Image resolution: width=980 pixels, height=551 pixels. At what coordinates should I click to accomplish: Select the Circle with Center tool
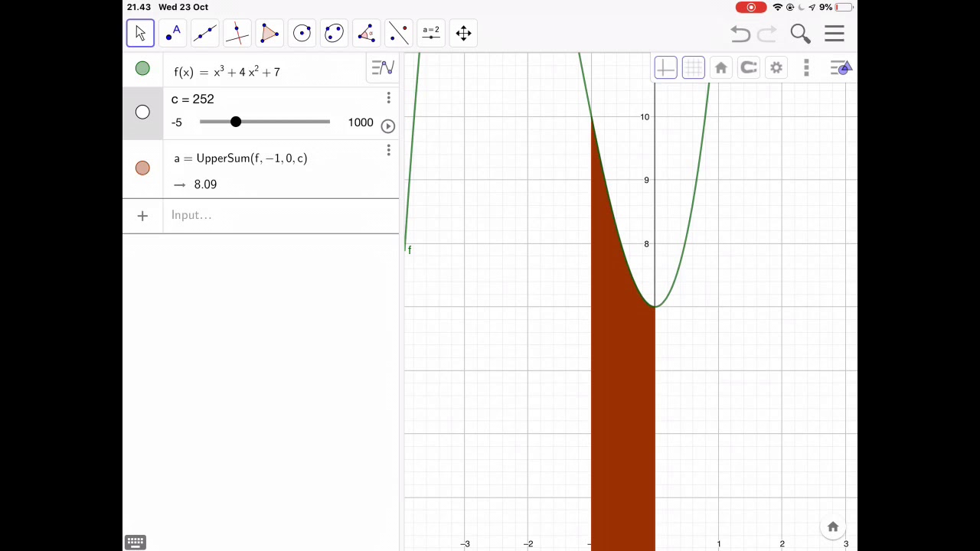coord(302,33)
